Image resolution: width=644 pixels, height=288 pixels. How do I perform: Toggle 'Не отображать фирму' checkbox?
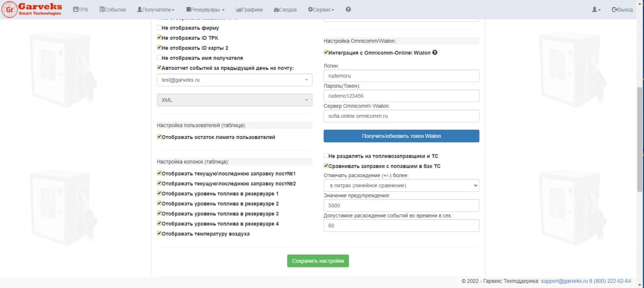coord(159,28)
